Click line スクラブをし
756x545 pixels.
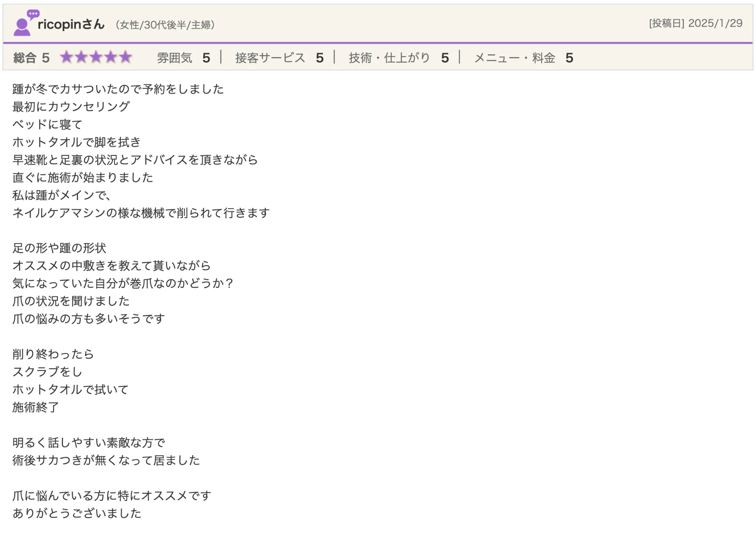(47, 372)
